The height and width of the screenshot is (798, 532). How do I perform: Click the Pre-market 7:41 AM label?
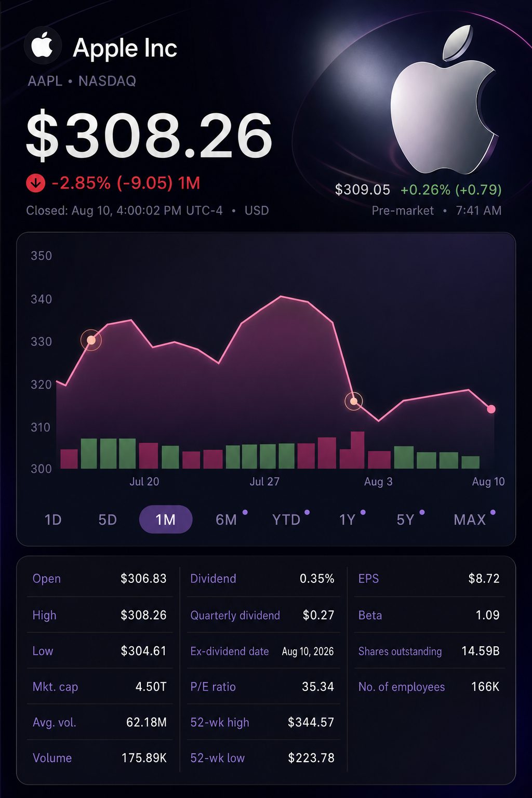pyautogui.click(x=436, y=210)
